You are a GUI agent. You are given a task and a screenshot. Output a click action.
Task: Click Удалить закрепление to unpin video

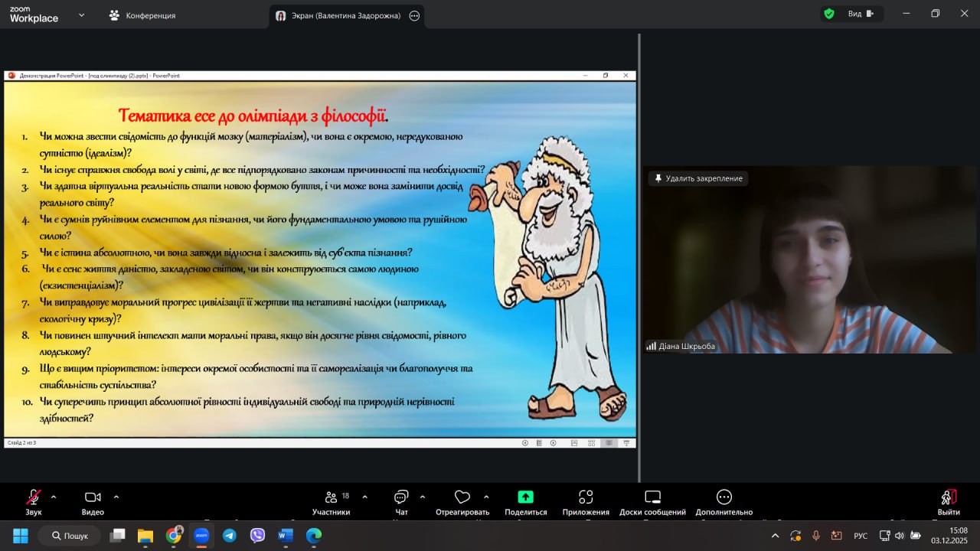(x=697, y=178)
